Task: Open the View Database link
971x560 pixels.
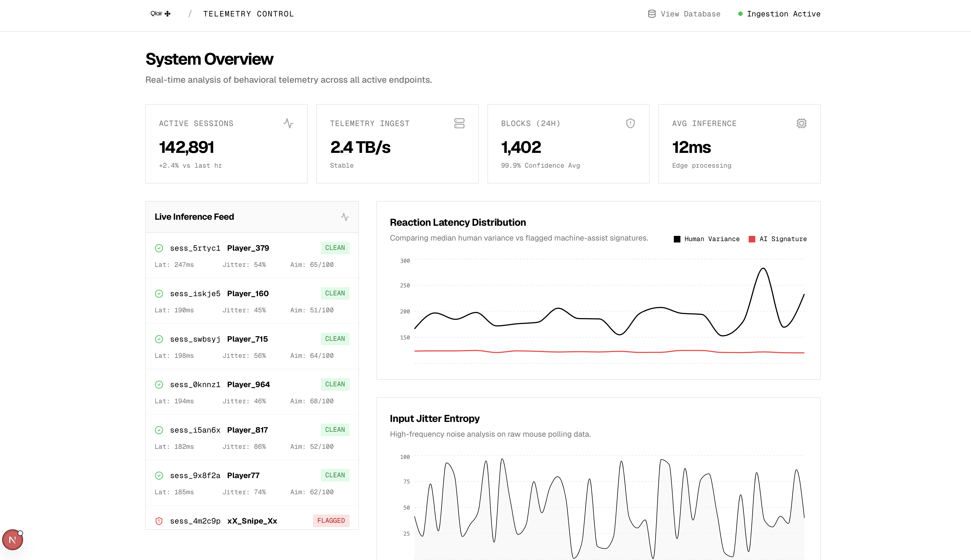Action: tap(684, 14)
